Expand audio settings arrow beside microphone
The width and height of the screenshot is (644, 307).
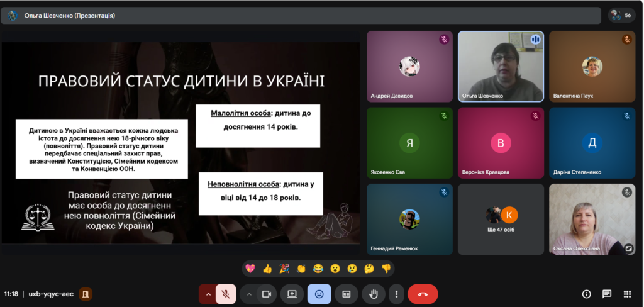coord(208,294)
